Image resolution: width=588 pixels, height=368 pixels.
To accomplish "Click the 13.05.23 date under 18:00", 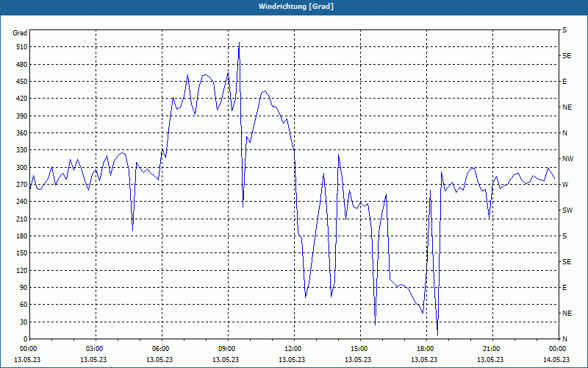I will [x=424, y=359].
